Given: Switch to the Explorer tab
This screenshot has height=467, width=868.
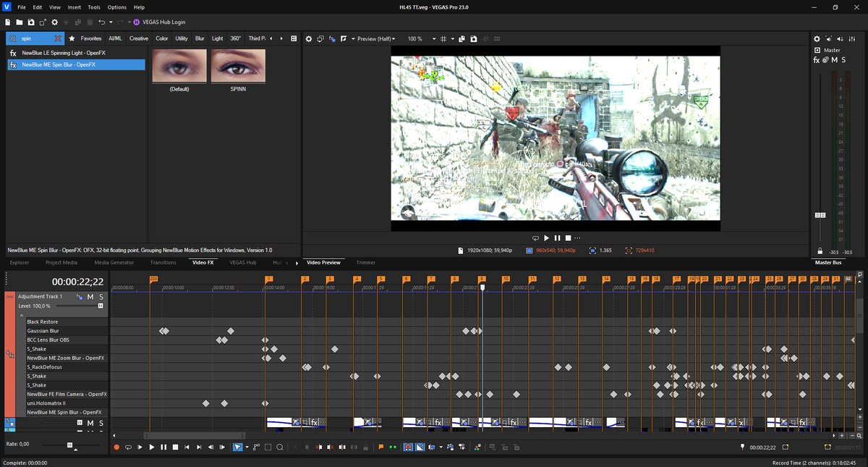Looking at the screenshot, I should pos(20,262).
